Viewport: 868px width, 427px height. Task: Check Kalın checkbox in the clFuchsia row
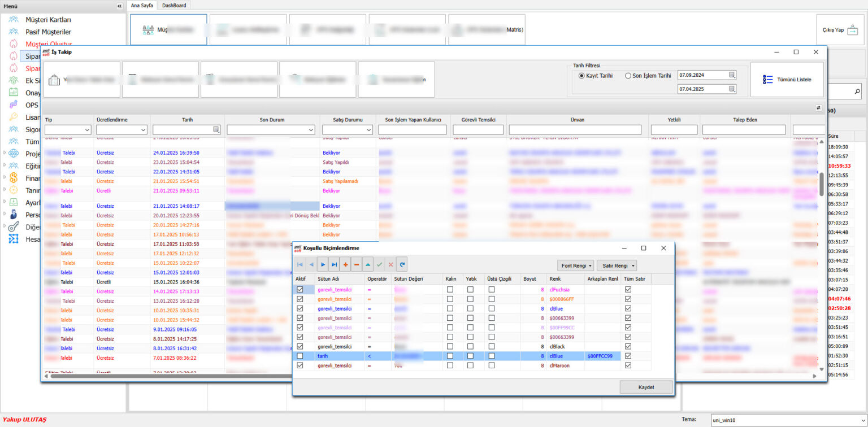pos(450,290)
